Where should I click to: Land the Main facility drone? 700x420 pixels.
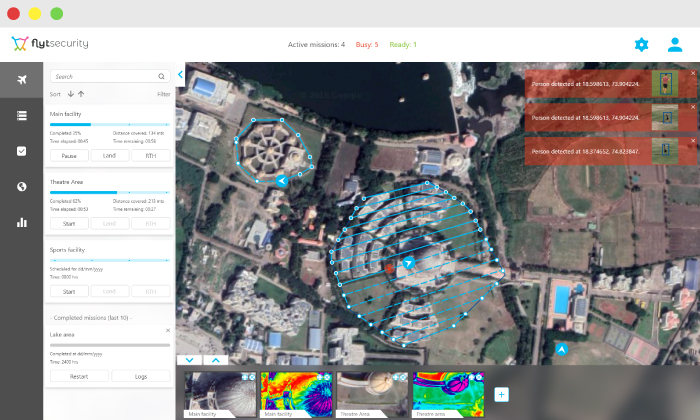(x=109, y=156)
